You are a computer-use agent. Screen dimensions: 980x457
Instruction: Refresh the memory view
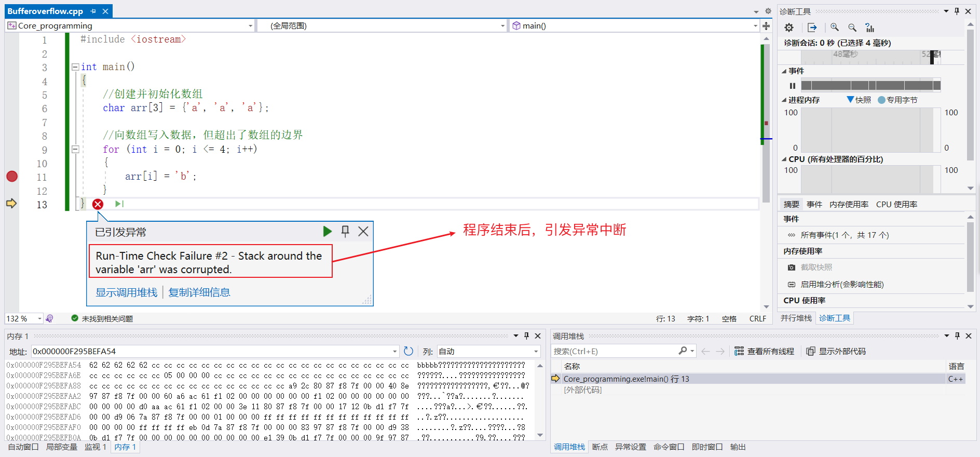(x=409, y=352)
